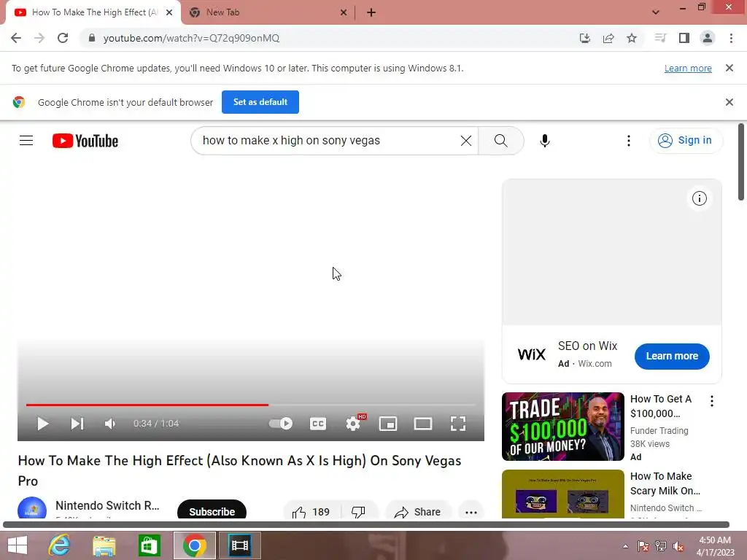
Task: Go forward in the browser
Action: pos(39,38)
